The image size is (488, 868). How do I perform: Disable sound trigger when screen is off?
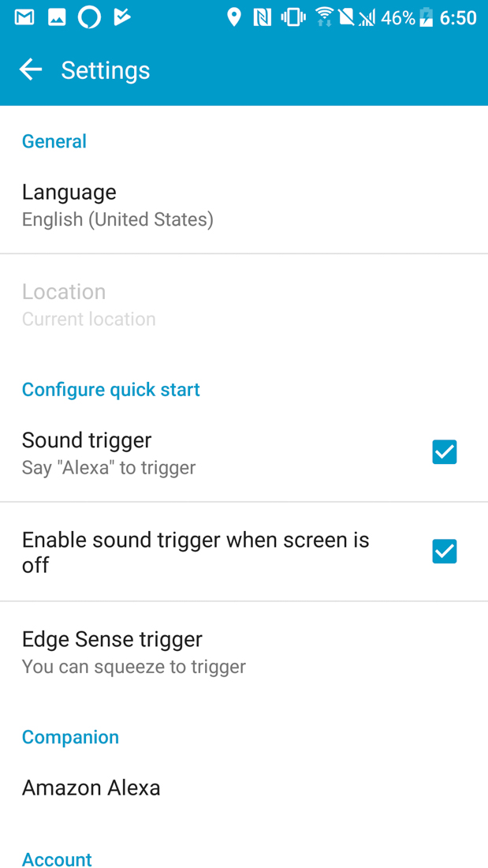[445, 552]
